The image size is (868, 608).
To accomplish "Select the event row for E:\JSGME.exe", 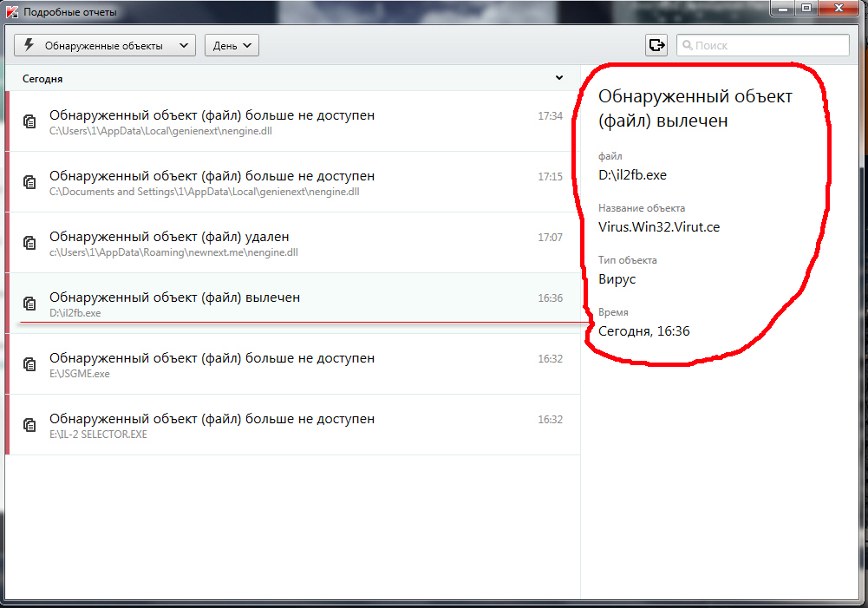I will [293, 363].
